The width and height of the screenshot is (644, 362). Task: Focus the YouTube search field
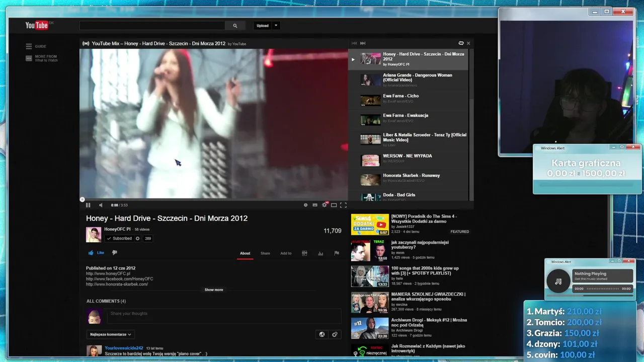point(152,26)
